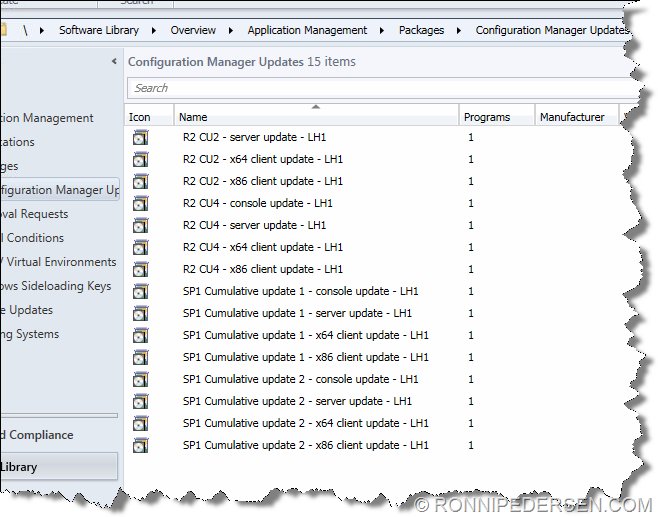Select 'R2 CU4 - x86 client update - LH1'
Viewport: 658px width, 517px height.
263,269
